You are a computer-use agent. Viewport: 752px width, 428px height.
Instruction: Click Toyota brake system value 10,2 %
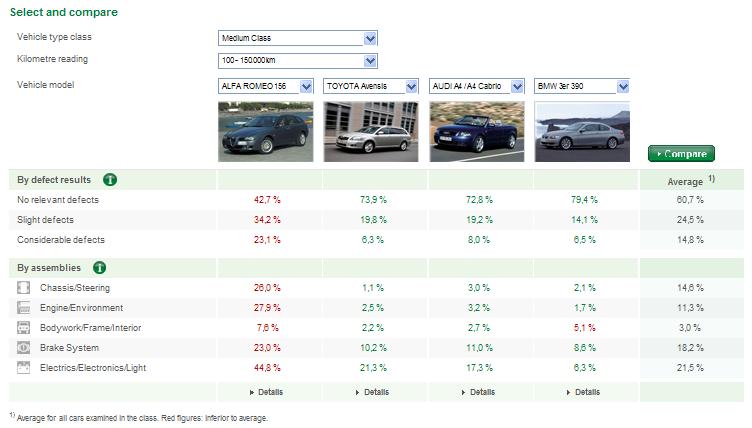(x=373, y=348)
